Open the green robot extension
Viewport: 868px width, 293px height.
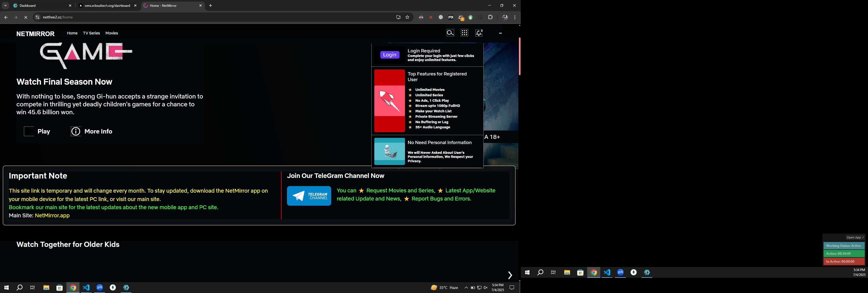470,17
